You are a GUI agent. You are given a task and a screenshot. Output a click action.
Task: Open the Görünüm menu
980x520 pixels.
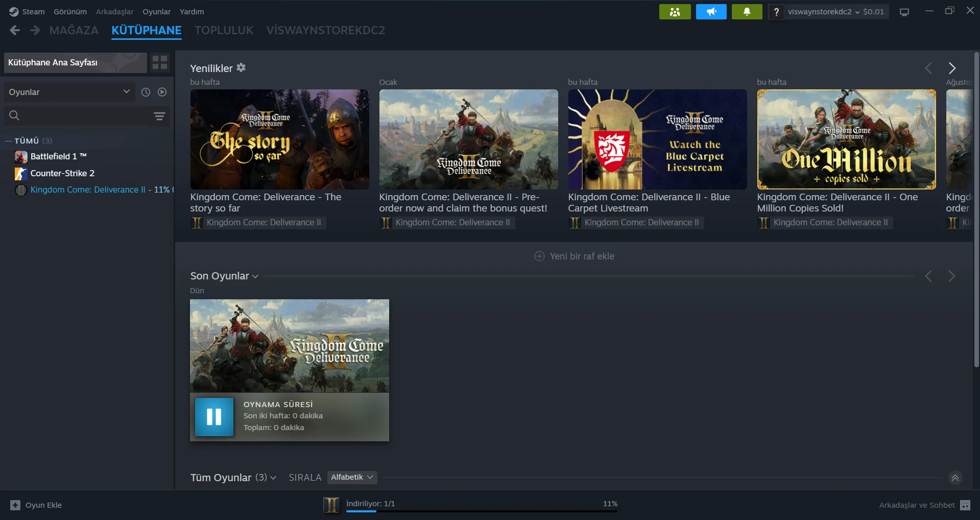point(70,12)
